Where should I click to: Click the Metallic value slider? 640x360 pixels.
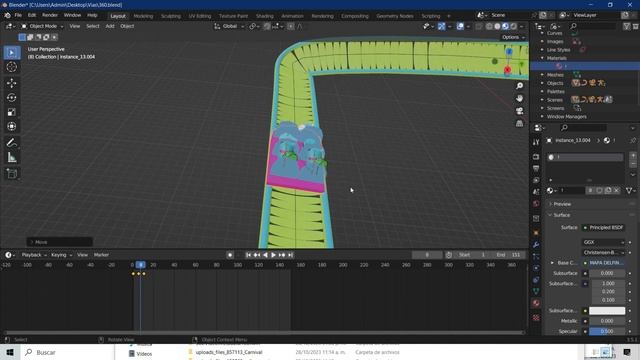(607, 321)
